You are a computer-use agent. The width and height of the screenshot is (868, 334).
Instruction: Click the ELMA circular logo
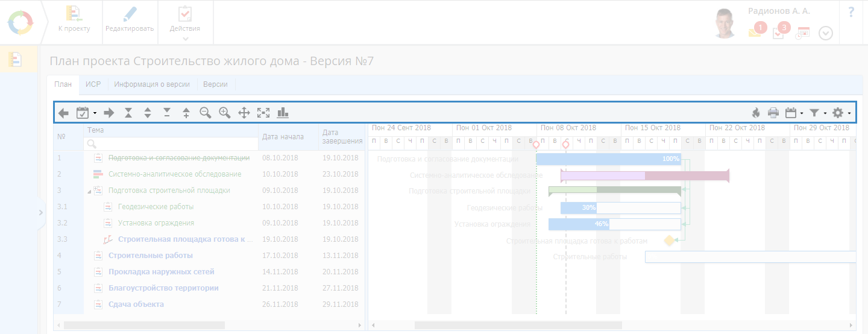coord(20,22)
